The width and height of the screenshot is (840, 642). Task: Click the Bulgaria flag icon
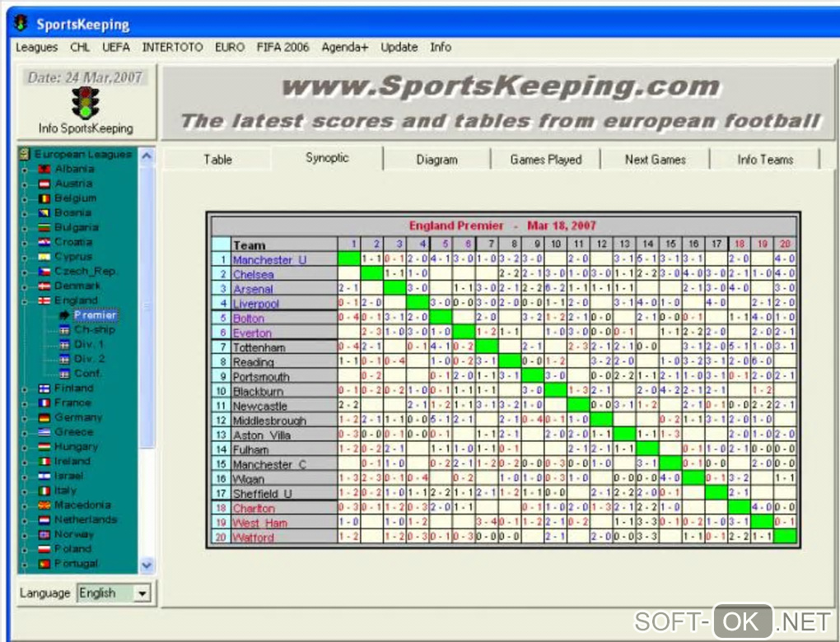[44, 227]
